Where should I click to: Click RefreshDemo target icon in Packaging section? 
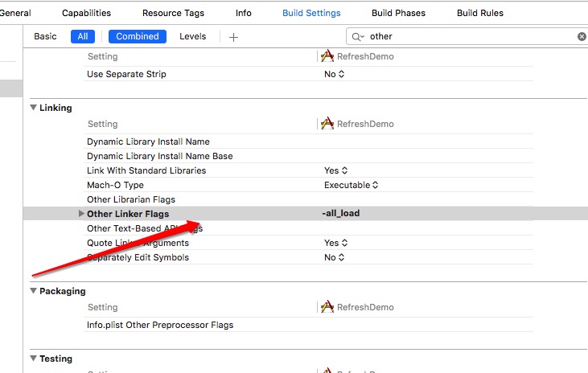327,307
